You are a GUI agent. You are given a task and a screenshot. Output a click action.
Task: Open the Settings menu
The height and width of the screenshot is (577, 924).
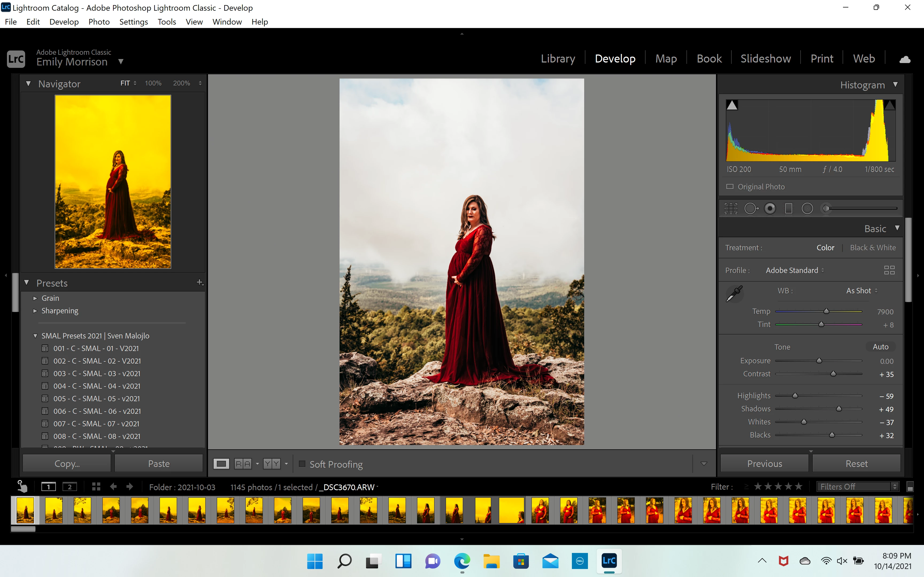tap(133, 22)
